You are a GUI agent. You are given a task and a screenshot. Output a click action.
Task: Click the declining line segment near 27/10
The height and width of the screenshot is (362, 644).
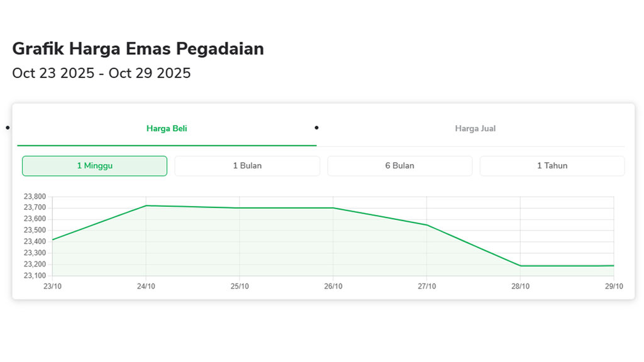pyautogui.click(x=428, y=224)
